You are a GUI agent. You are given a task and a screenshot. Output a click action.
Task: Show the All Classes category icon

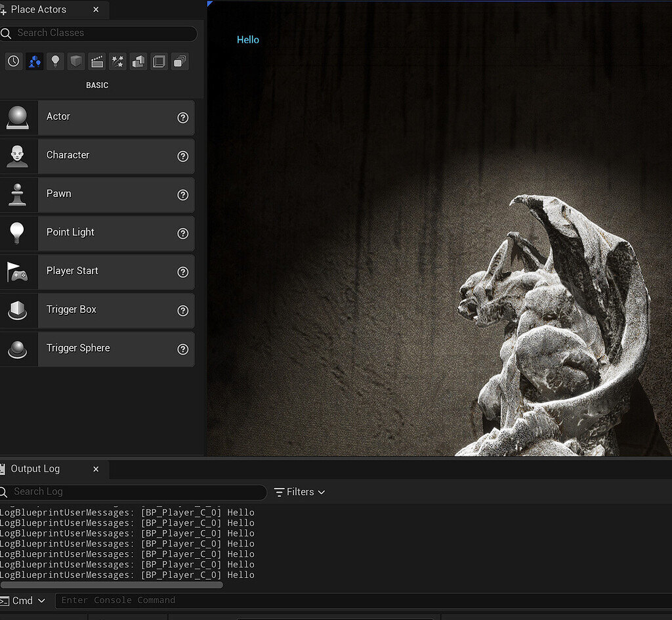coord(180,62)
